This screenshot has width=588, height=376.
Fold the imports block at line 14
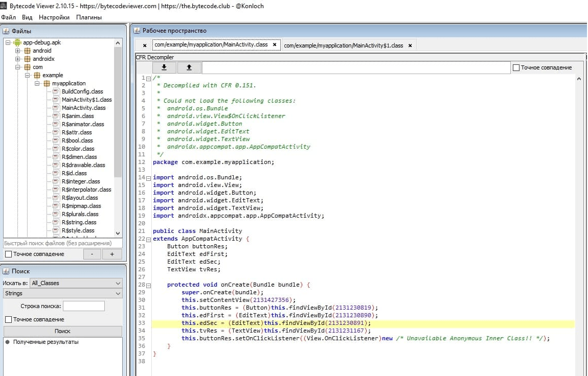coord(148,178)
